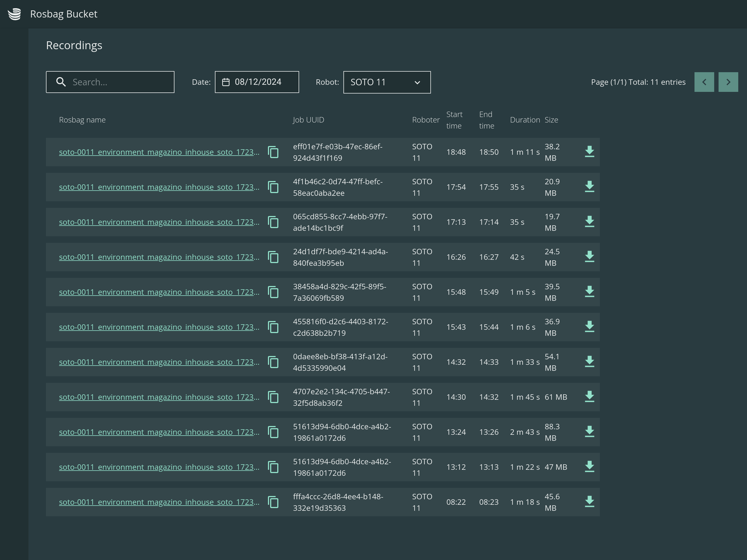Open the Robot SOTO 11 dropdown

387,82
